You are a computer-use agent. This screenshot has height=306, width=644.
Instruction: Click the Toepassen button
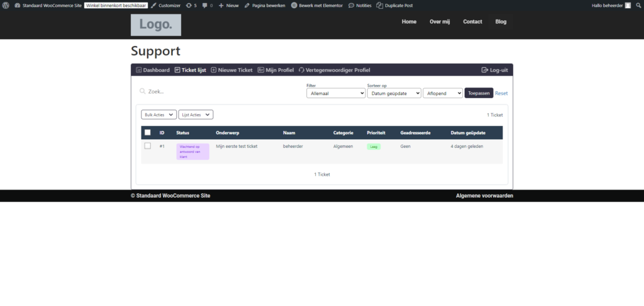pos(479,93)
